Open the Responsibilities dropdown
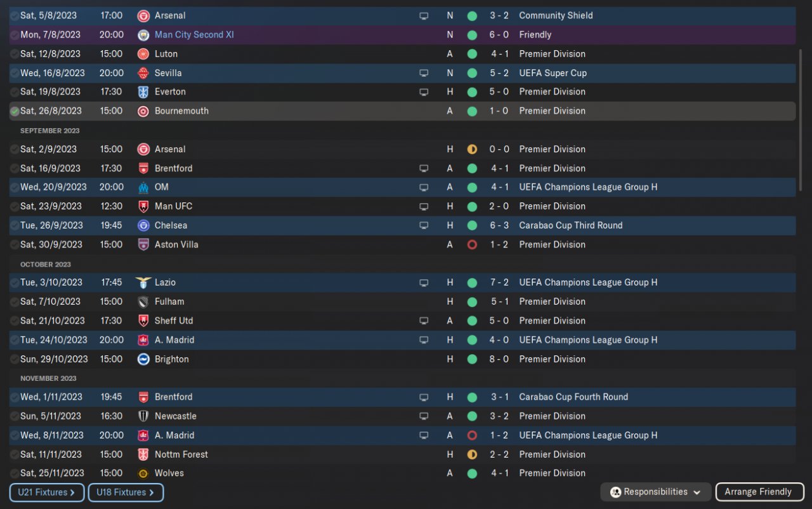The height and width of the screenshot is (509, 812). pos(655,492)
